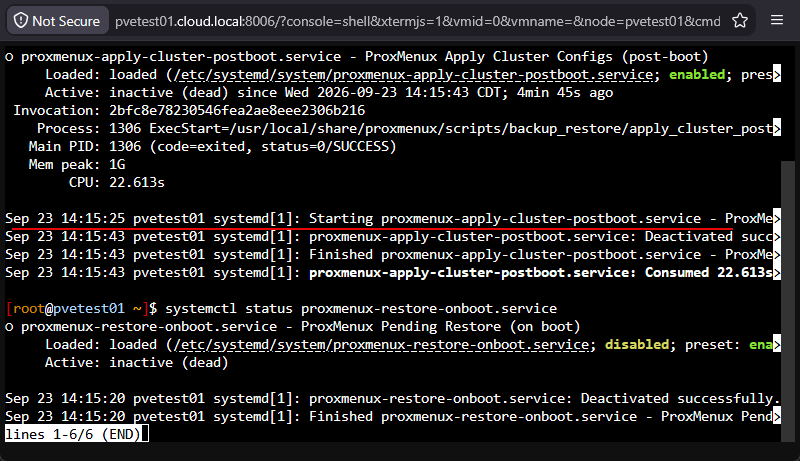Viewport: 800px width, 461px height.
Task: Click the truncation arrow on the Process line
Action: coord(777,129)
